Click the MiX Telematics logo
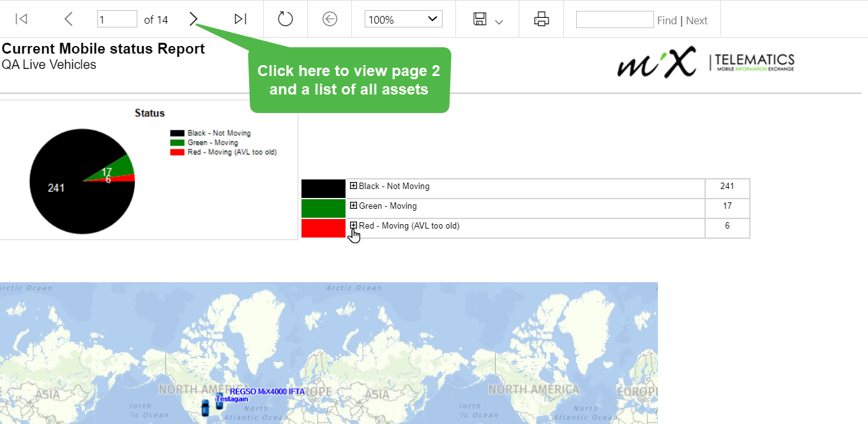The width and height of the screenshot is (868, 424). [706, 62]
